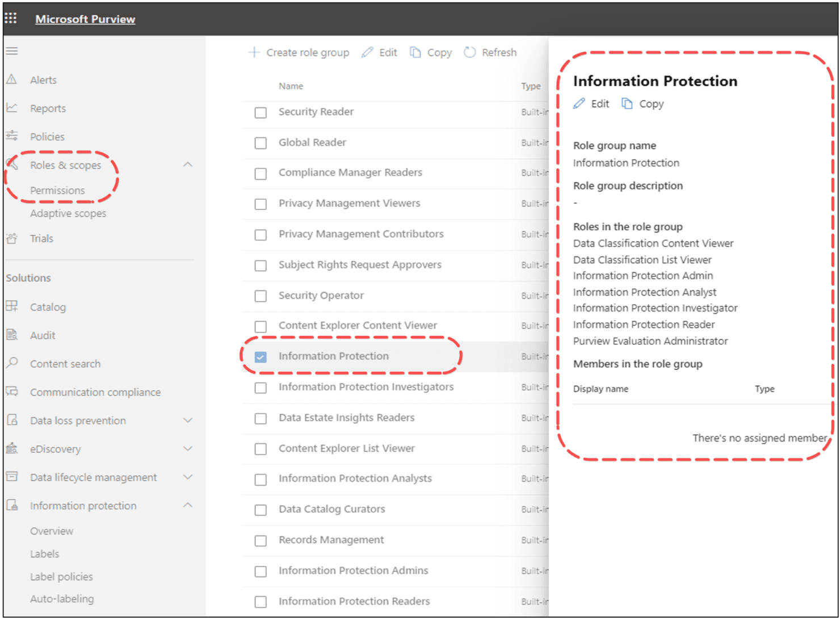Expand the Data loss prevention section
Viewport: 840px width, 618px height.
coord(188,420)
